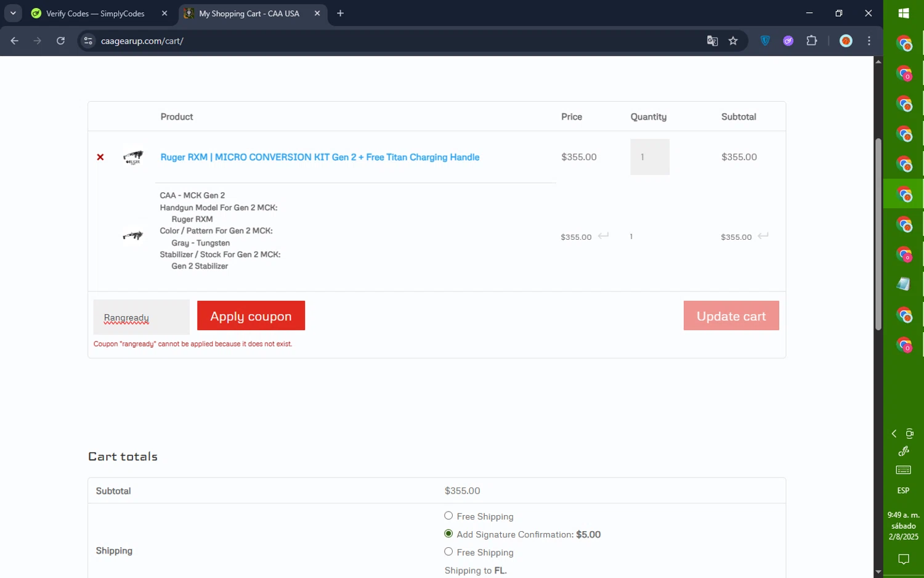Open the Google Translate page icon
Viewport: 924px width, 578px height.
712,41
